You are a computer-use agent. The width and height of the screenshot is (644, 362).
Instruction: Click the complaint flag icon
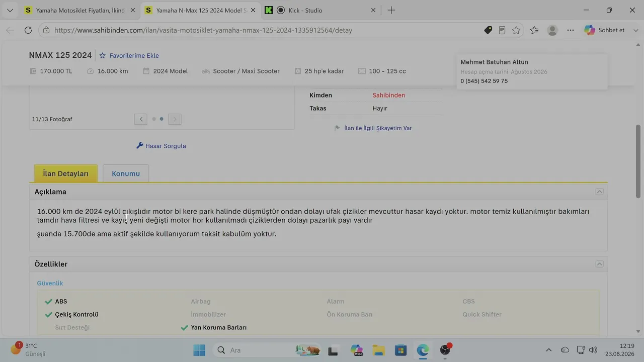[338, 128]
